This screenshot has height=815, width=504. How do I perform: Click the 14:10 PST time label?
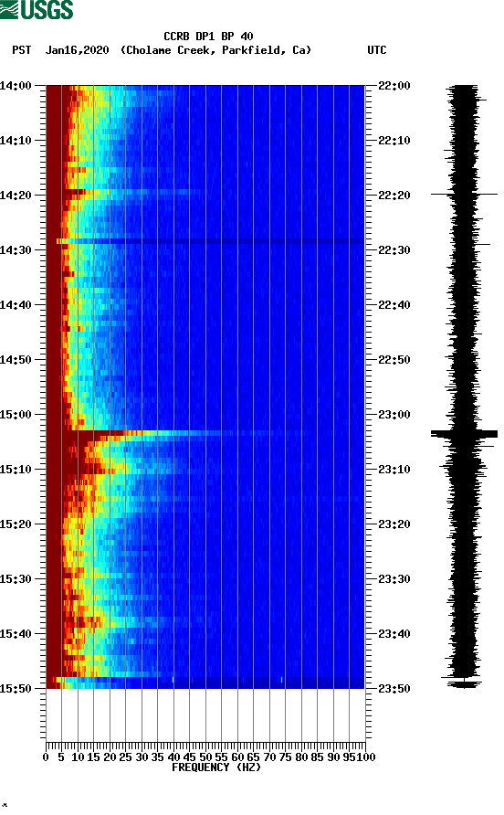16,141
